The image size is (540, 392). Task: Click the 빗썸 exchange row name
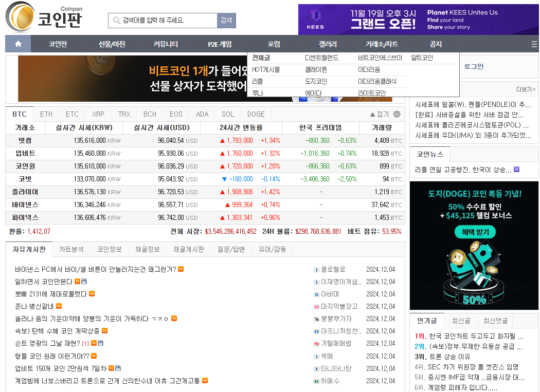(x=25, y=140)
